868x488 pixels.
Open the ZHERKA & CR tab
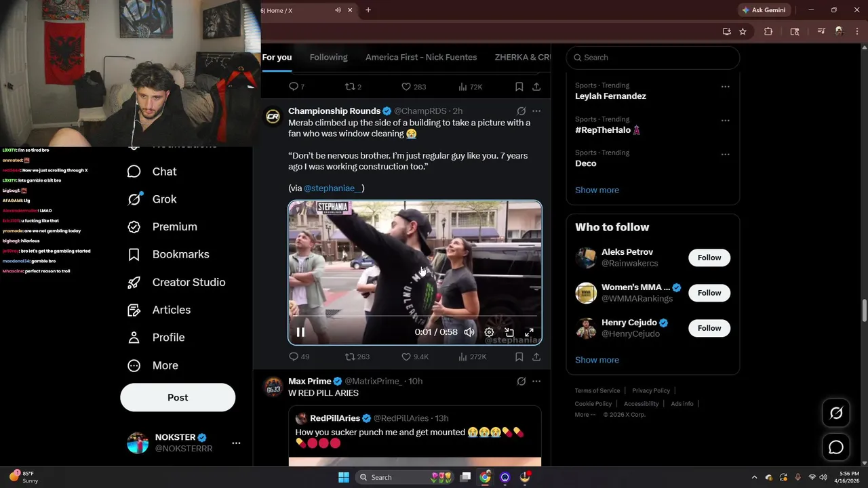(522, 58)
